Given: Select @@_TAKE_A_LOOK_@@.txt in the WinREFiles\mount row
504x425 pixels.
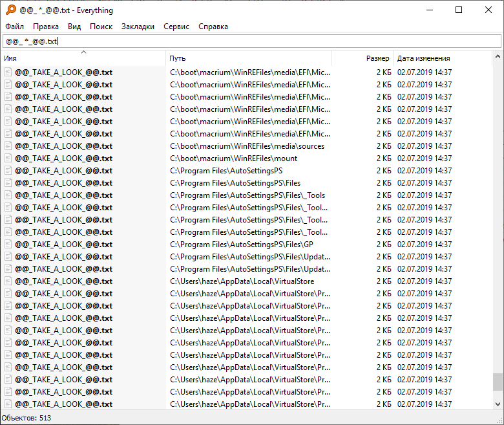Looking at the screenshot, I should pyautogui.click(x=63, y=158).
